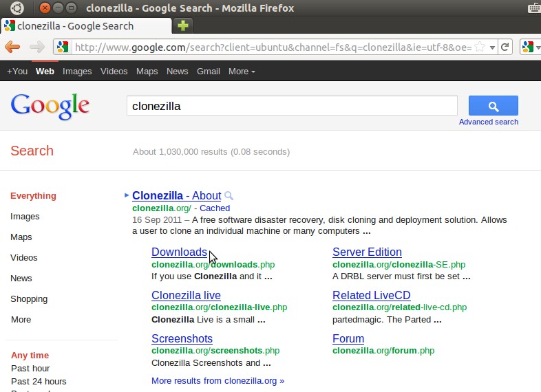Open the Forum sitelink
This screenshot has width=541, height=392.
point(348,338)
